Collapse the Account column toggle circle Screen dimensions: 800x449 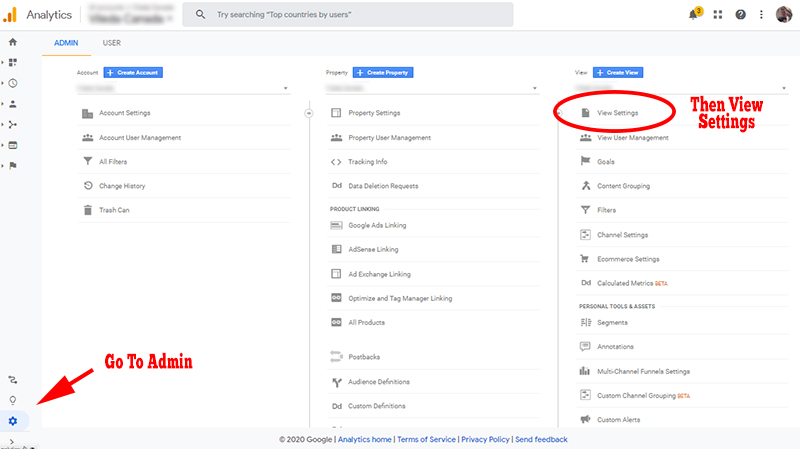pos(309,113)
